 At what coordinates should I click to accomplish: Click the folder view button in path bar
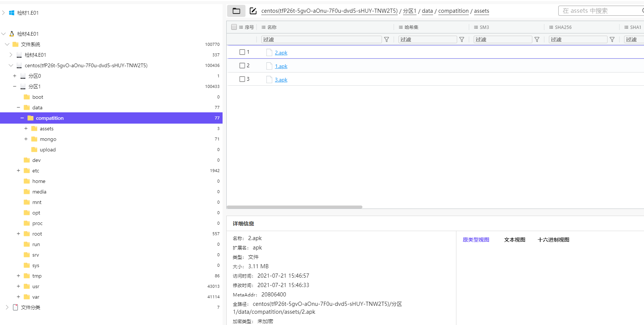point(236,11)
